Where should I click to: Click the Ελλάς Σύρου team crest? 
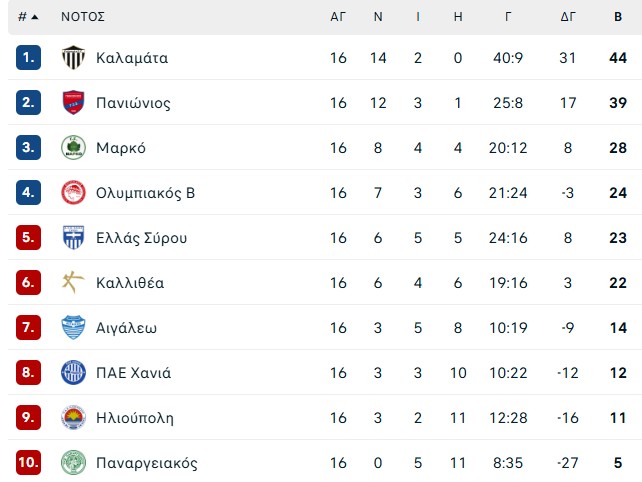click(x=73, y=238)
